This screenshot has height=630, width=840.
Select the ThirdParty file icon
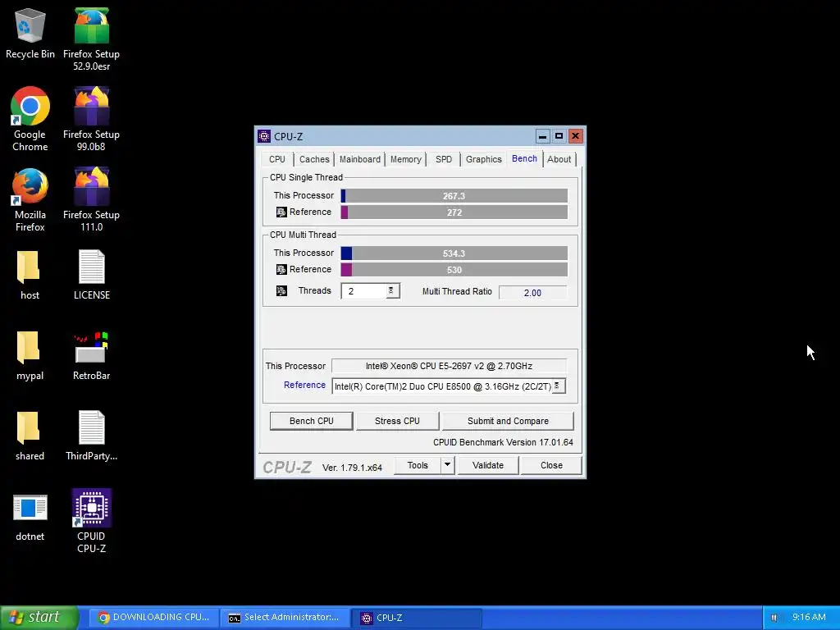[92, 436]
